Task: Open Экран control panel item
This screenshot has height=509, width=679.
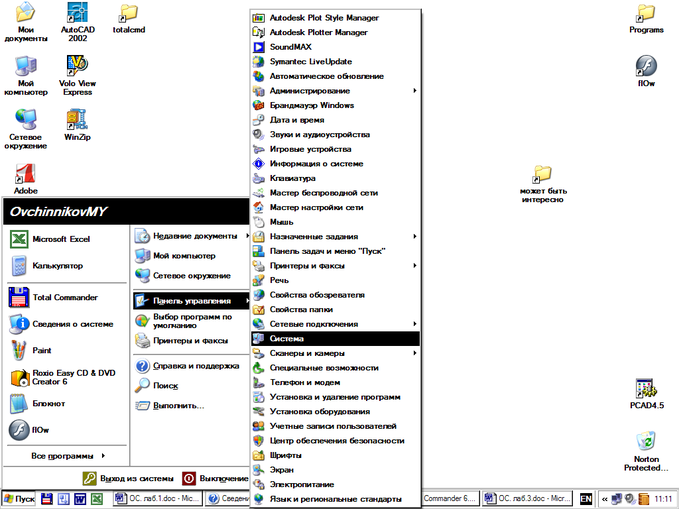Action: tap(336, 470)
